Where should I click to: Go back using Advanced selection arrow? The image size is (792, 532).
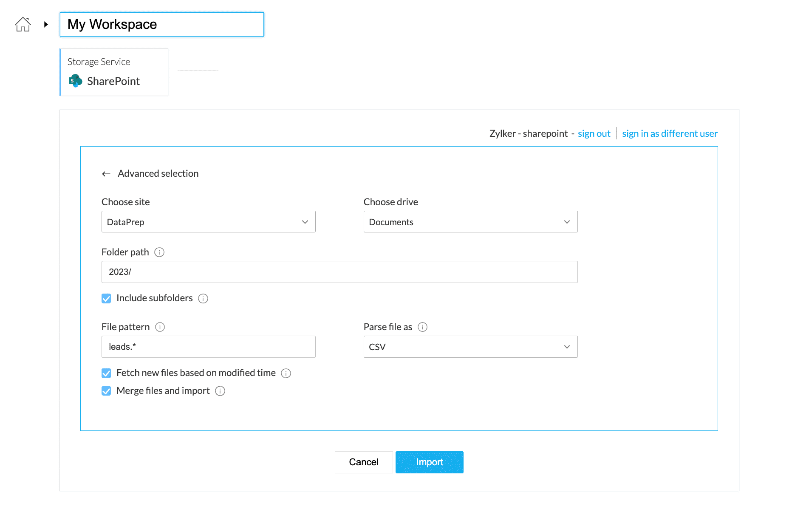(106, 174)
